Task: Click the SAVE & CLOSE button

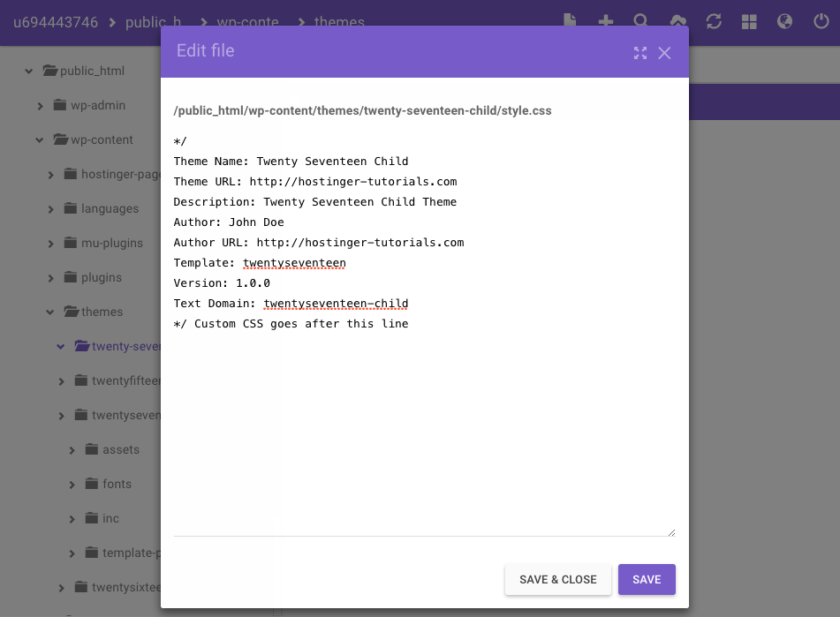Action: (557, 579)
